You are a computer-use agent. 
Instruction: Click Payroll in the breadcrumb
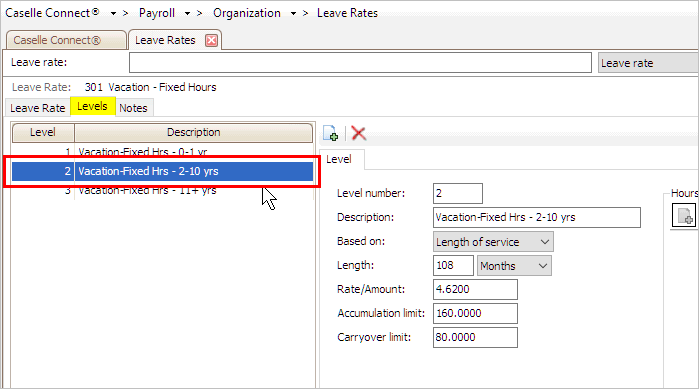pos(157,13)
